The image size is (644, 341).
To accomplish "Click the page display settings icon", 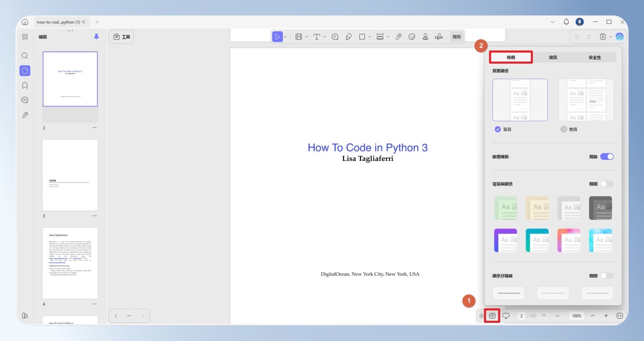I will (492, 316).
